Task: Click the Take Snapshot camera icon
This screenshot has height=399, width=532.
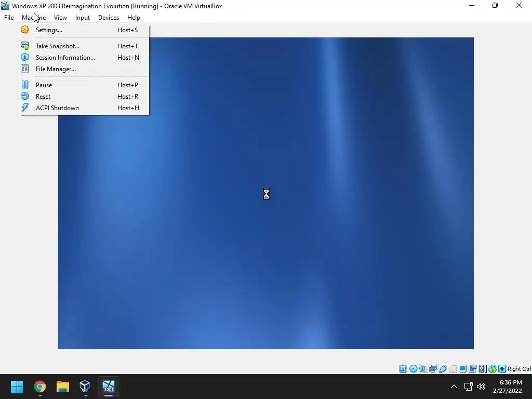Action: [25, 46]
